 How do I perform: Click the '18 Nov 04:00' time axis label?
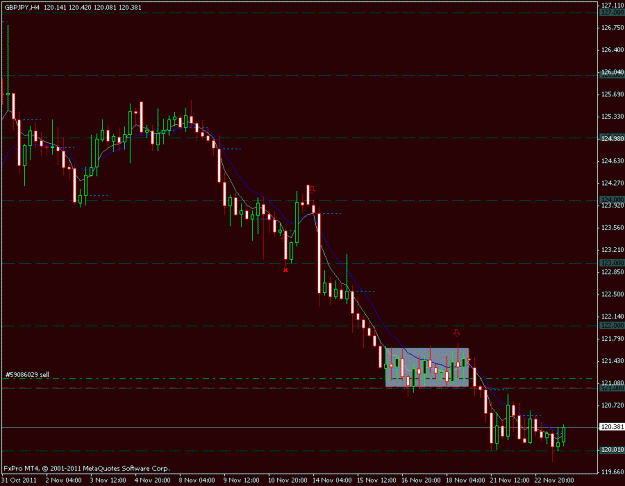(466, 480)
